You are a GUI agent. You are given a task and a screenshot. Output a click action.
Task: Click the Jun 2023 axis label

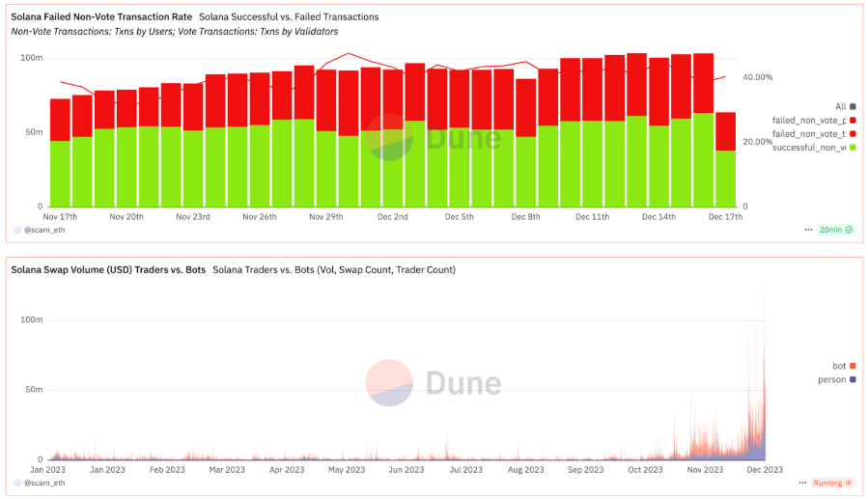pos(406,470)
